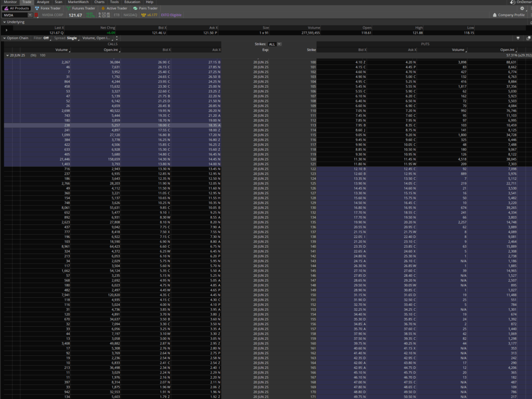Open Pairs Trader

[146, 8]
